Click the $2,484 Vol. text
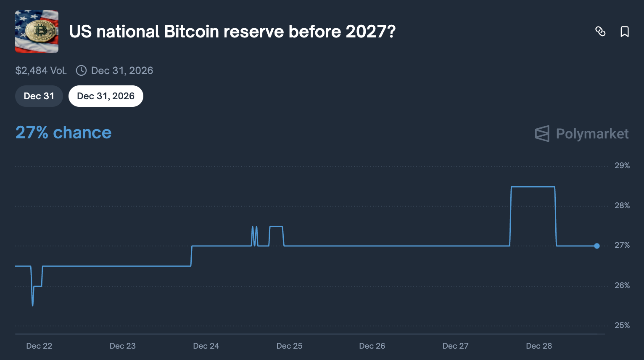The height and width of the screenshot is (360, 644). point(41,70)
